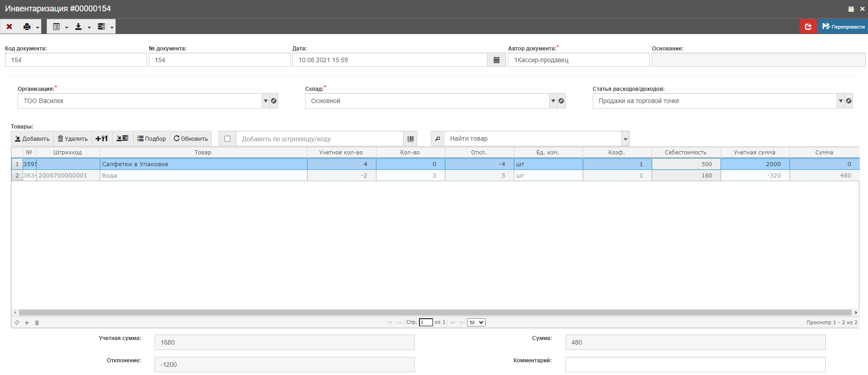Click the plus-with-cutlery icon in goods toolbar

pyautogui.click(x=102, y=138)
